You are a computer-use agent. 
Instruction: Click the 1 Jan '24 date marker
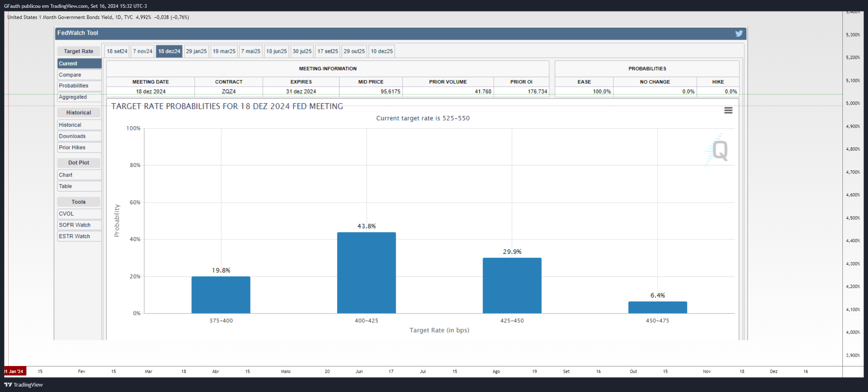click(15, 371)
